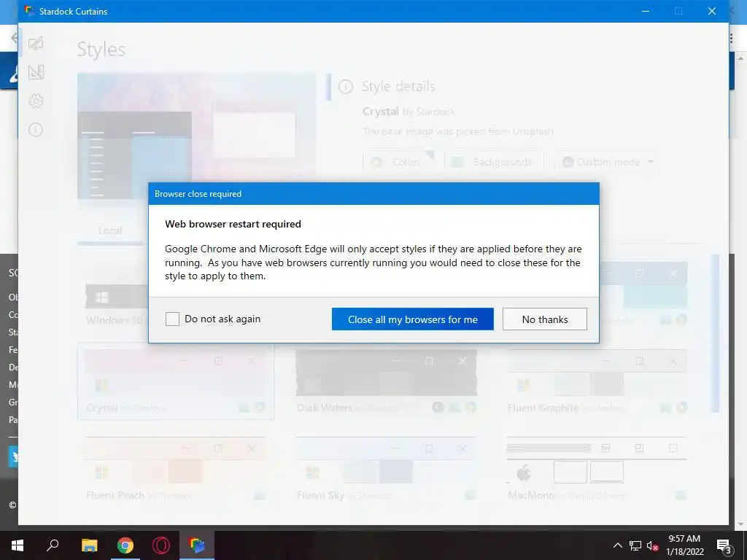The width and height of the screenshot is (747, 560).
Task: Launch Opera from the taskbar
Action: tap(161, 545)
